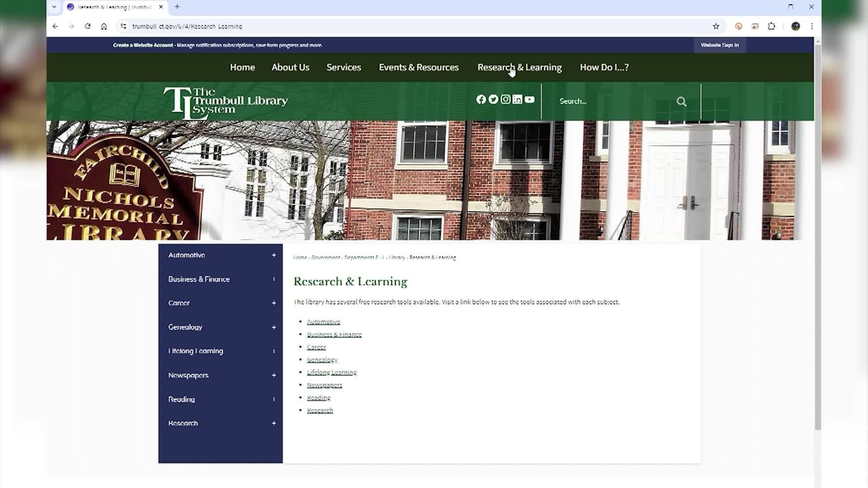Open the Facebook social icon

point(481,99)
